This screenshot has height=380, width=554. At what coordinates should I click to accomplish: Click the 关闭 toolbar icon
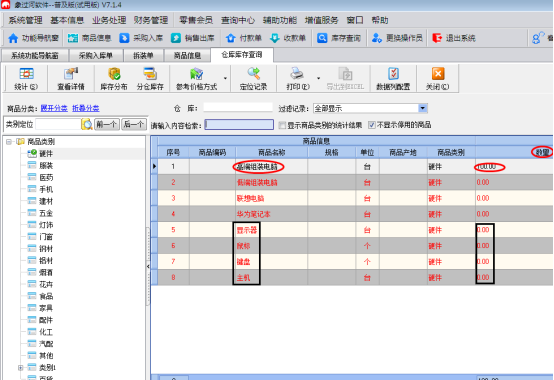438,74
